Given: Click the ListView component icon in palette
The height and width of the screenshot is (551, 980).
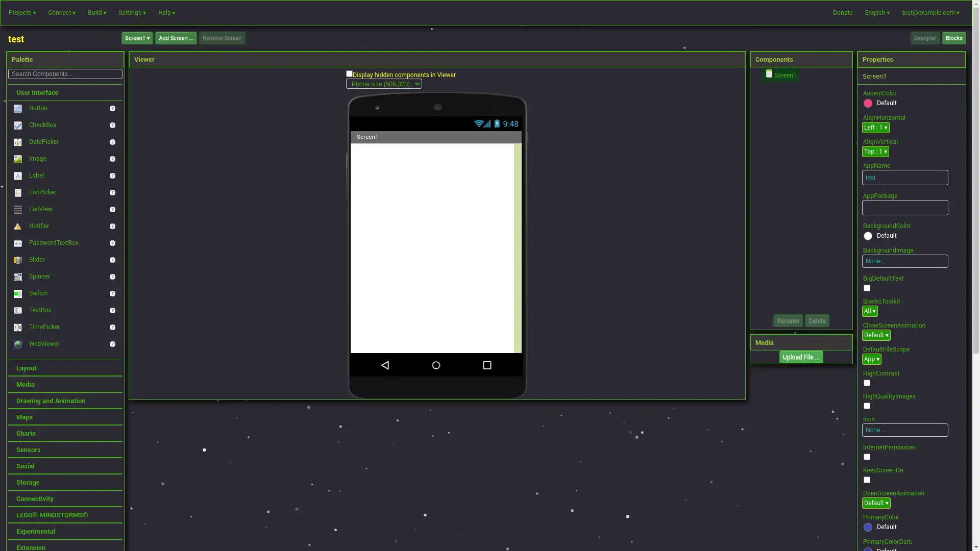Looking at the screenshot, I should (x=18, y=209).
